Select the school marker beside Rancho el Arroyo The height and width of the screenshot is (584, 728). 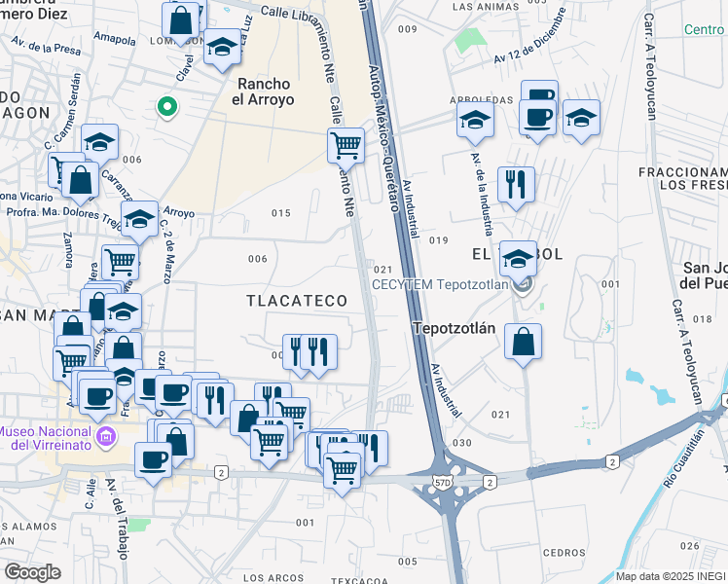223,51
